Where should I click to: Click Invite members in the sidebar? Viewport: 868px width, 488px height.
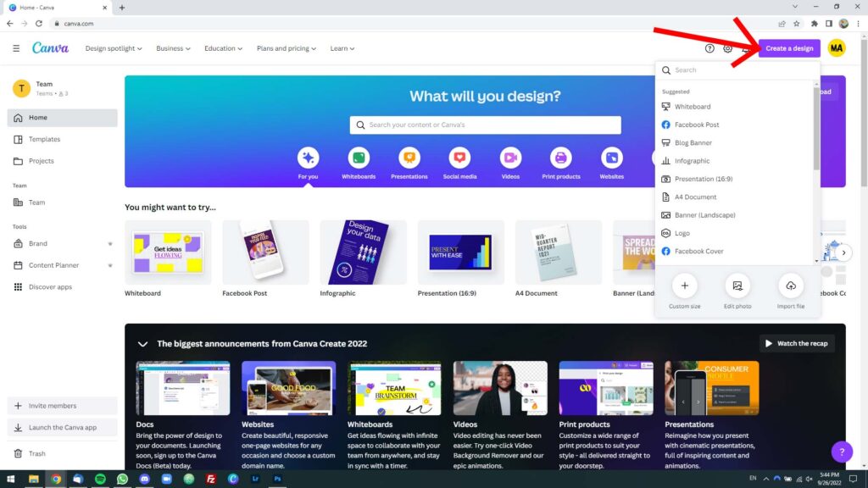[x=62, y=406]
